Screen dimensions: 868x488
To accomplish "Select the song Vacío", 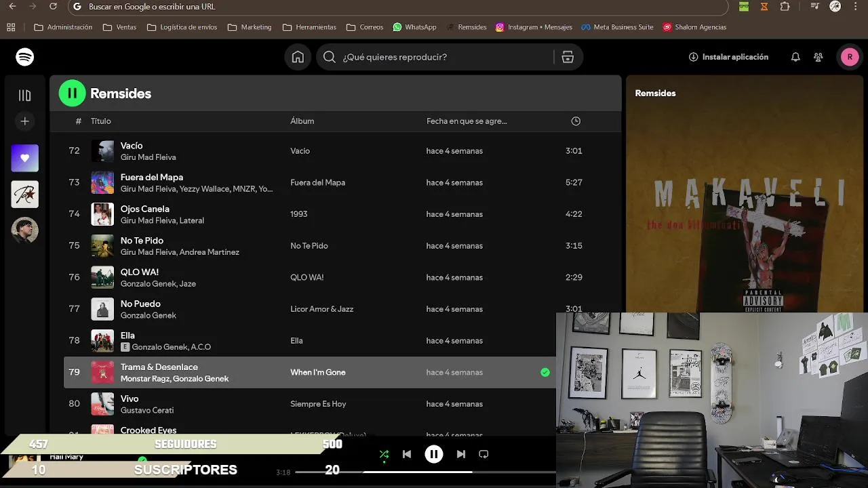I will click(132, 146).
